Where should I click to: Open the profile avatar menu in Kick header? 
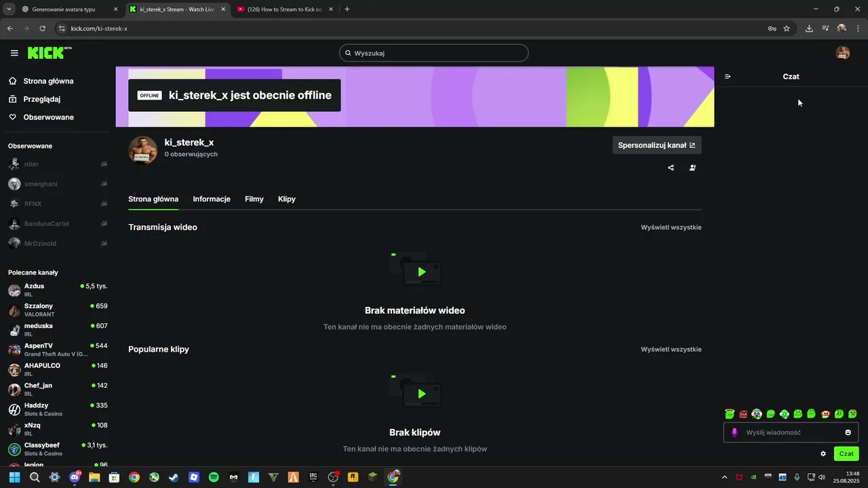point(843,53)
